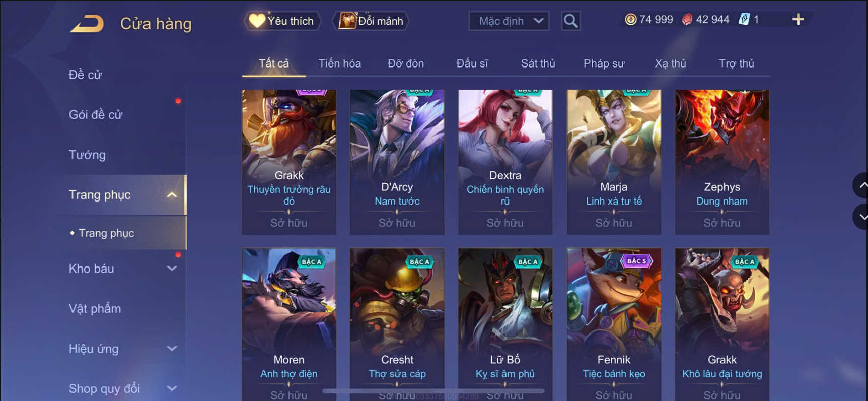Open the search magnifier icon

click(x=570, y=21)
